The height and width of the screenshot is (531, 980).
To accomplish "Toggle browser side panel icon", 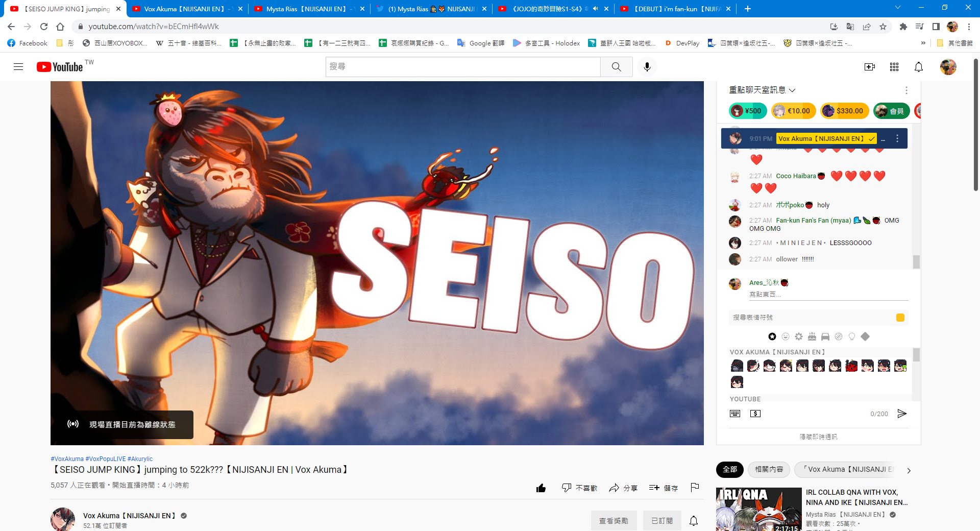I will tap(936, 27).
